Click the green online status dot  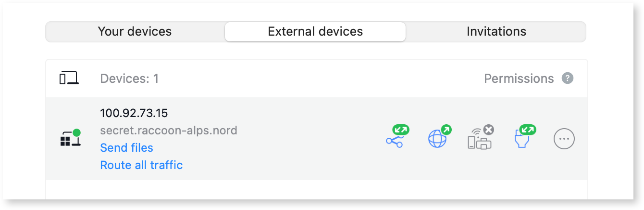pos(76,132)
